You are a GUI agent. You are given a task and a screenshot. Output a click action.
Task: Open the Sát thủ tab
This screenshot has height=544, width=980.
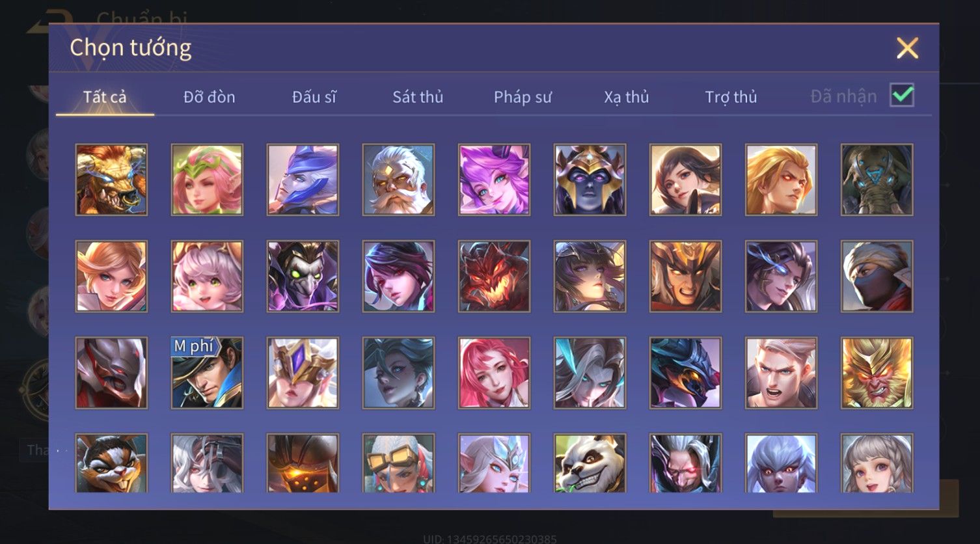(x=418, y=97)
